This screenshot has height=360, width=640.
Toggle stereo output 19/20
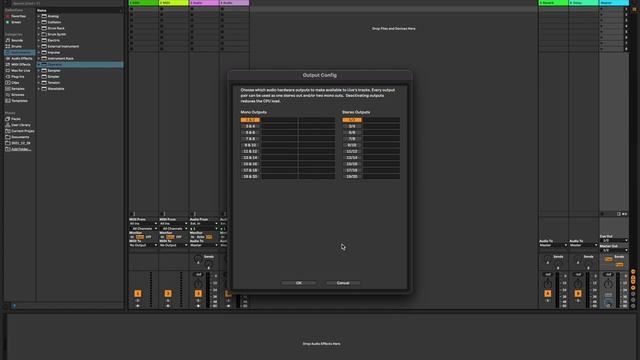point(352,176)
